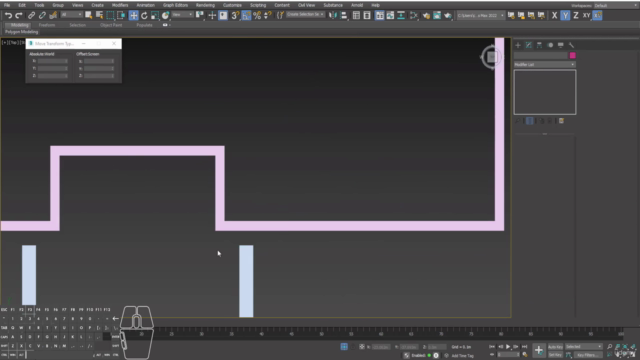Open Create Selection Set dropdown
This screenshot has width=640, height=360.
click(x=306, y=15)
